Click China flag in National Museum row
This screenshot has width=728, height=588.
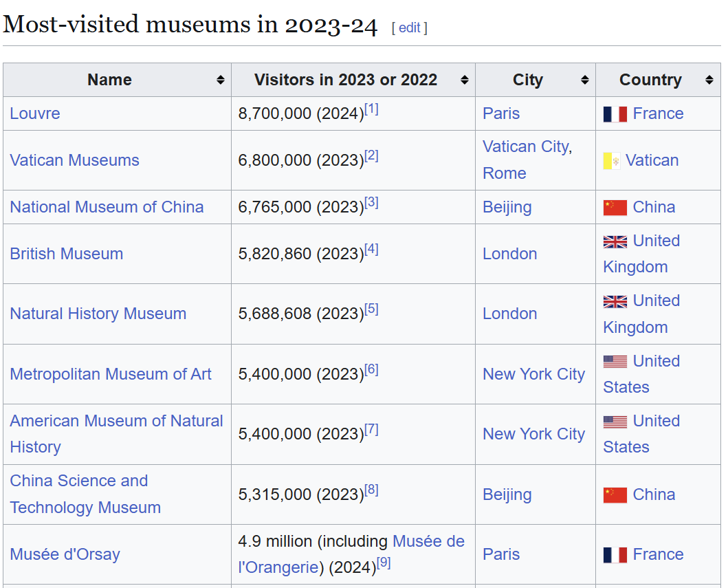[x=615, y=208]
